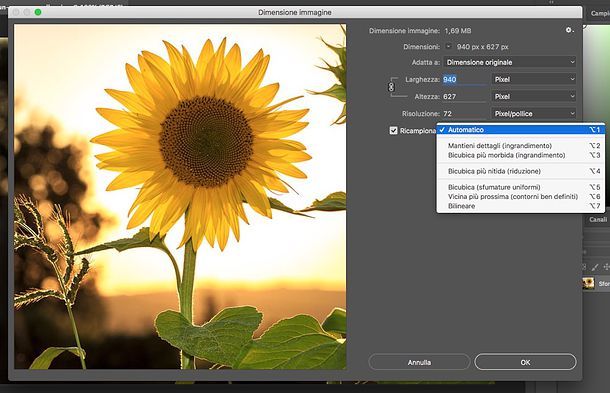Open the gear settings menu in the dialog
610x393 pixels.
tap(569, 30)
